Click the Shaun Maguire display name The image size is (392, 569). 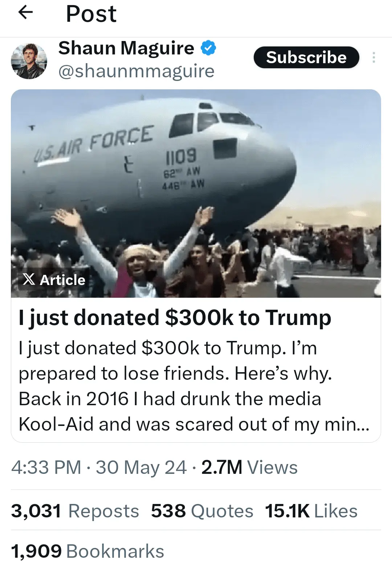[x=126, y=48]
